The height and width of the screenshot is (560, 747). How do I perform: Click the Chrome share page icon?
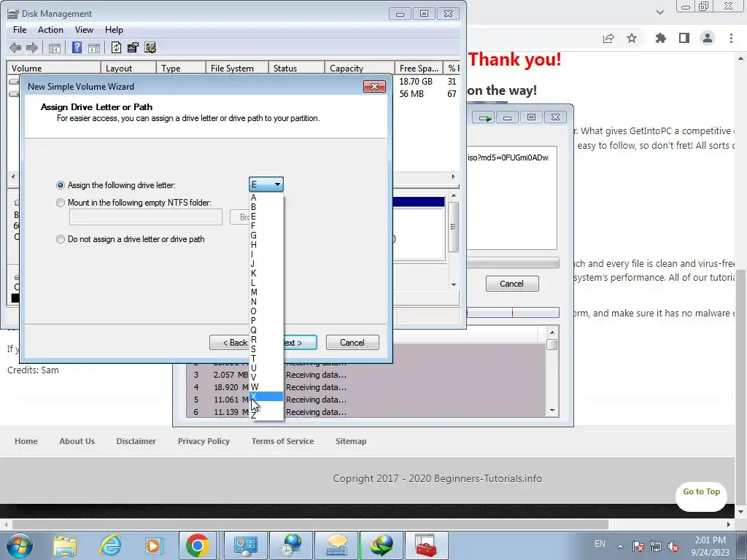click(x=608, y=39)
